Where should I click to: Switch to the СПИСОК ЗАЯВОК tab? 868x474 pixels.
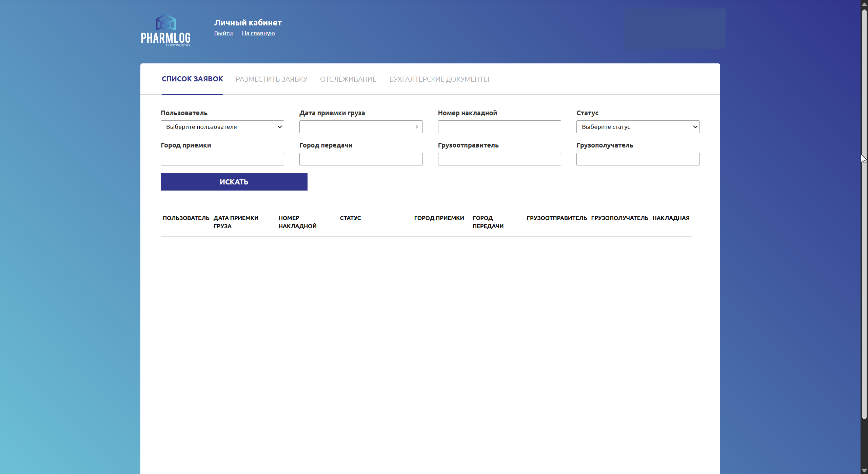point(192,79)
